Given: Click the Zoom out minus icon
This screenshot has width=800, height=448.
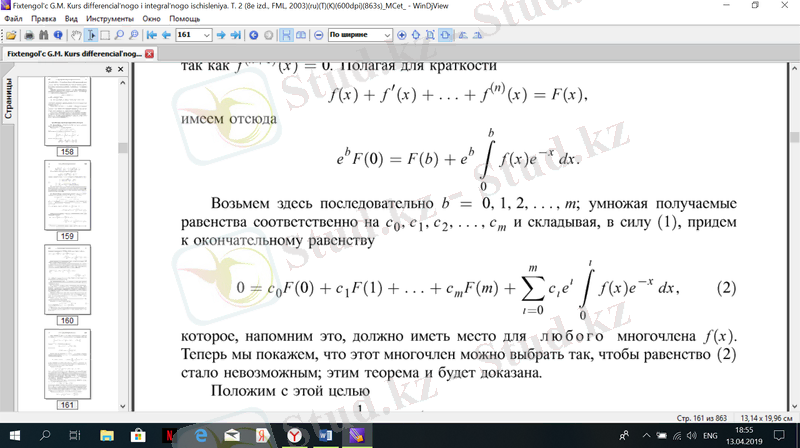Looking at the screenshot, I should click(318, 35).
